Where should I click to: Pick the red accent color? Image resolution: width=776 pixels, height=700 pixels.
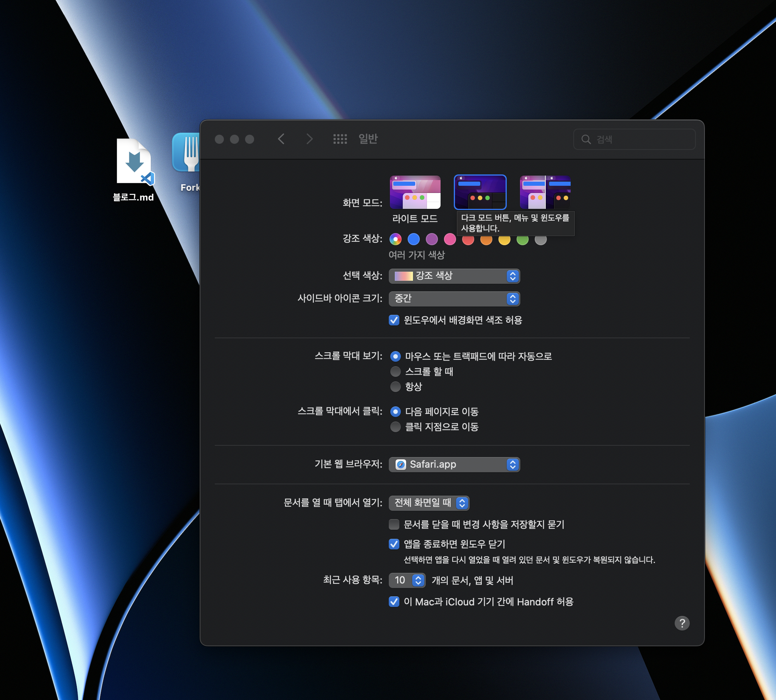click(x=468, y=240)
